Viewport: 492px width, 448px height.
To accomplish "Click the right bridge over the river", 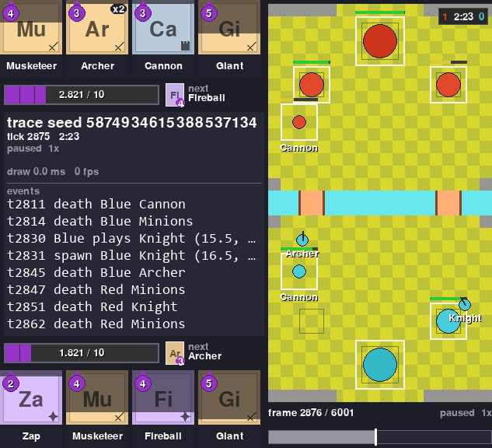I will 448,203.
